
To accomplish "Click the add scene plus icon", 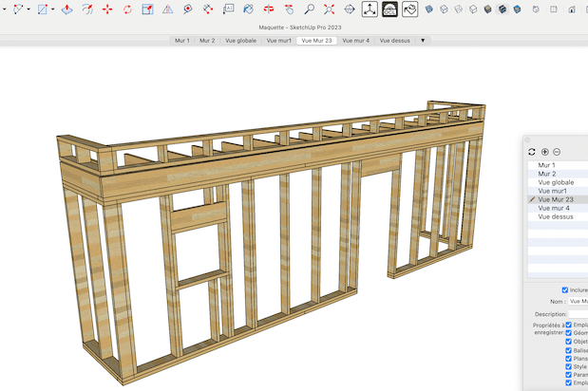I will (544, 152).
